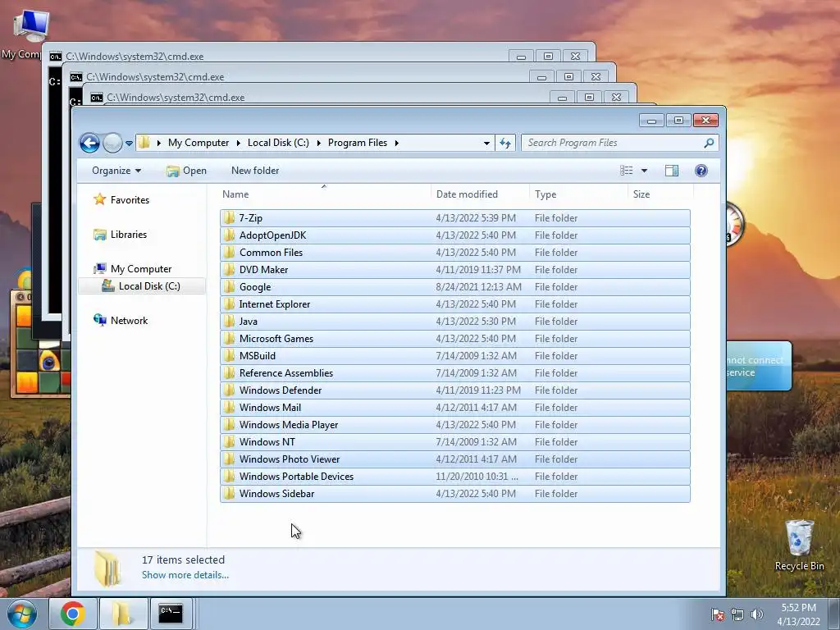Expand arrow after My Computer in breadcrumb
This screenshot has width=840, height=630.
239,143
